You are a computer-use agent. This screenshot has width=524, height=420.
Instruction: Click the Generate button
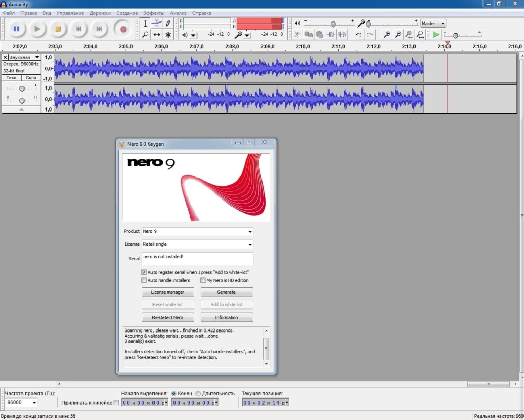(227, 292)
